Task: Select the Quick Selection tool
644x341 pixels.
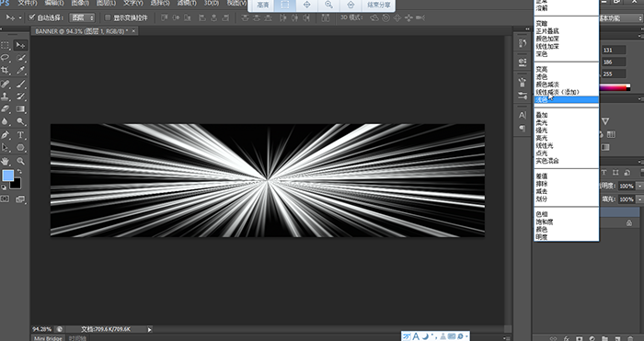Action: [x=20, y=58]
